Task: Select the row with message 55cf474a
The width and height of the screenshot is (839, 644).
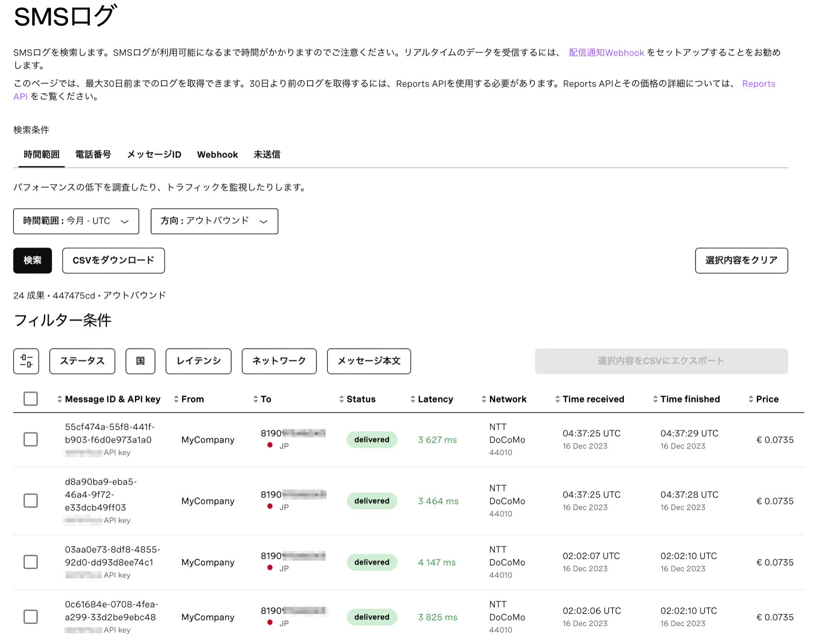Action: coord(30,439)
